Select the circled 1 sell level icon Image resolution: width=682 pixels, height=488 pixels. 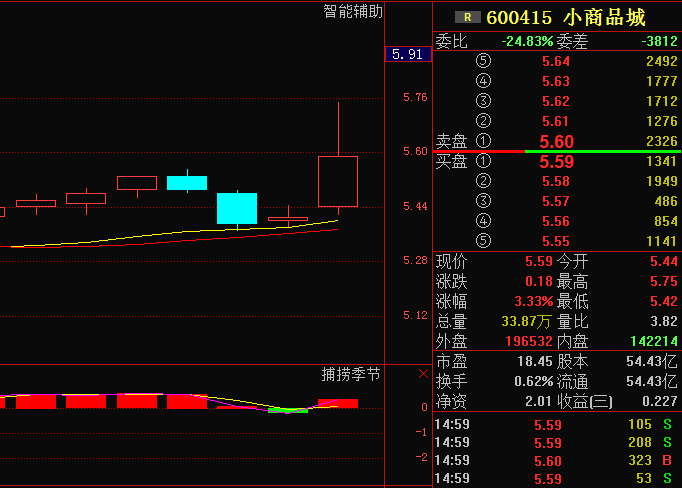click(483, 141)
